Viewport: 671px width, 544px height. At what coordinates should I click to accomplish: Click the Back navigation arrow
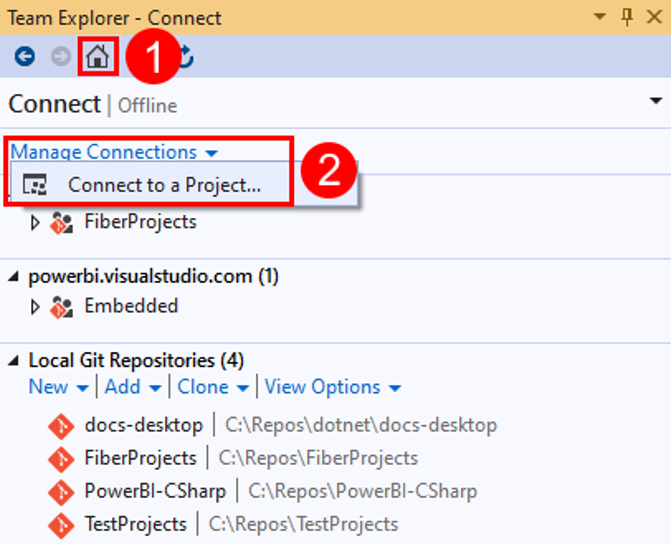click(x=25, y=57)
